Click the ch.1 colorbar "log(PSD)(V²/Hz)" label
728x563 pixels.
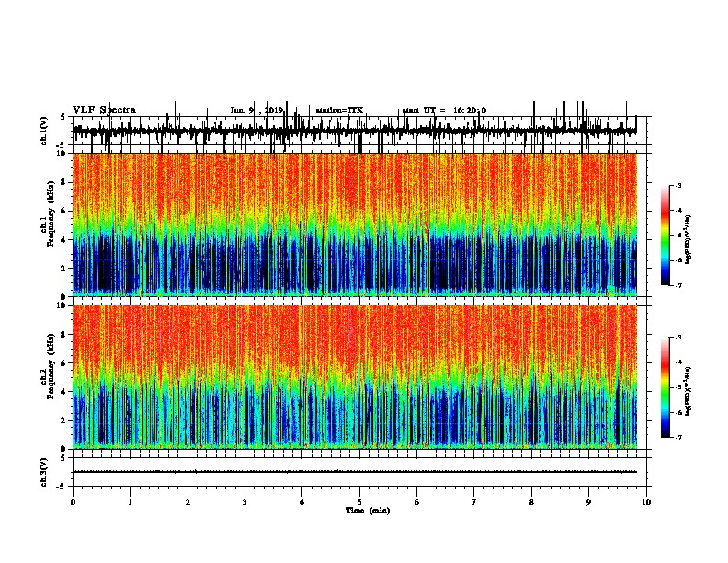click(688, 239)
